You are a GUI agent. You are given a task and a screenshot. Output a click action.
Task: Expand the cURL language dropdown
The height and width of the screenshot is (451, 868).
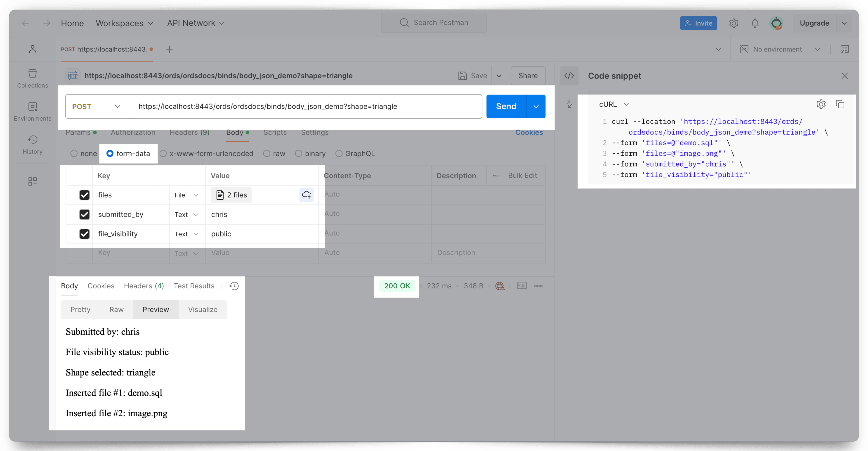pos(614,104)
